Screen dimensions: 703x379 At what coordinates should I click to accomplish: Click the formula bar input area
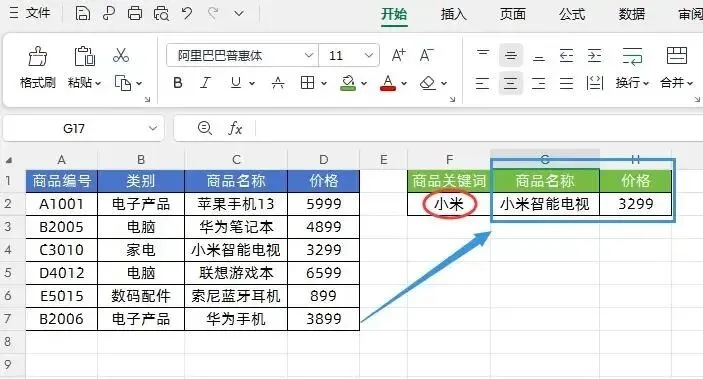pyautogui.click(x=480, y=129)
